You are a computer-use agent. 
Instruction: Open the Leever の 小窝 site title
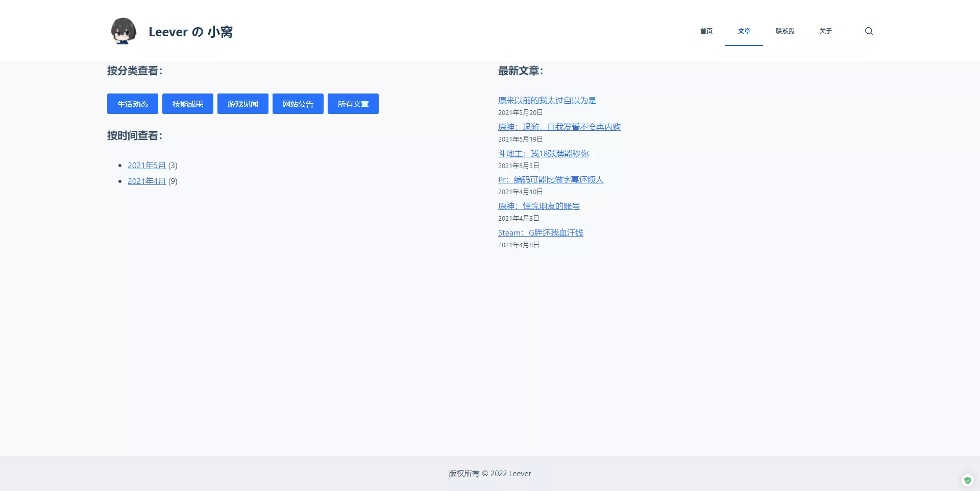click(190, 32)
